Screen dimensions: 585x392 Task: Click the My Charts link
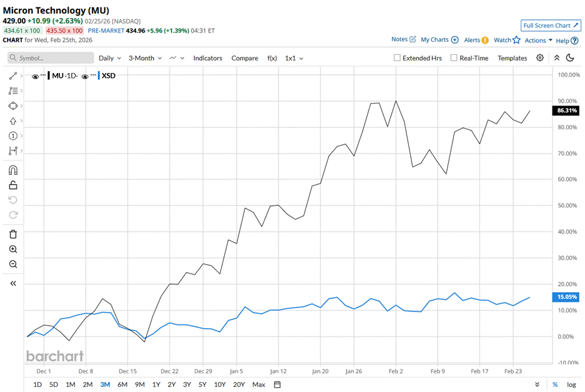pyautogui.click(x=435, y=39)
